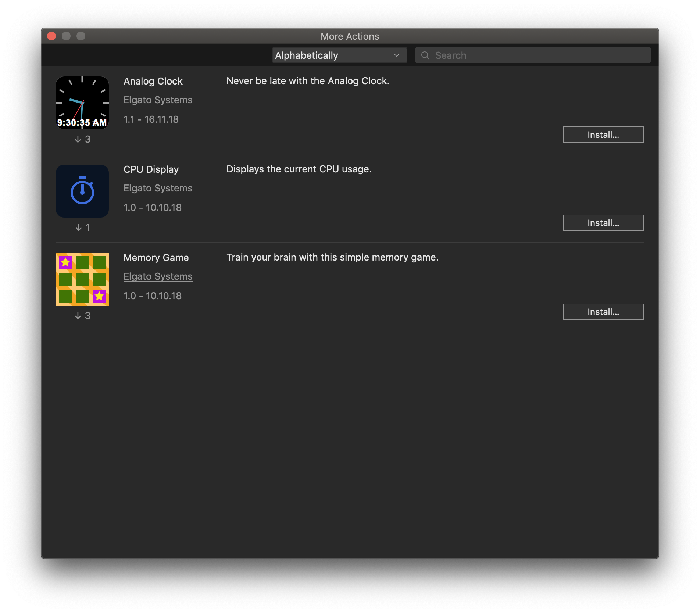700x613 pixels.
Task: Open Elgato Systems link under Analog Clock
Action: (158, 100)
